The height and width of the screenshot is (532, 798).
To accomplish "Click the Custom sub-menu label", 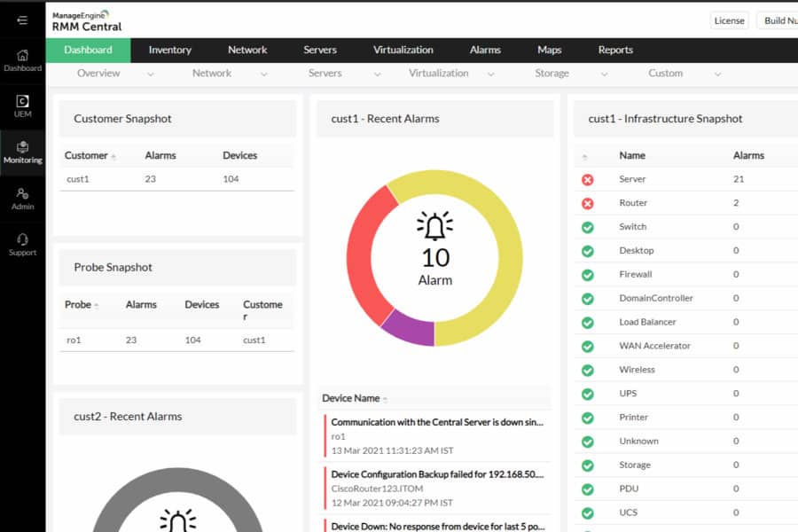I will 665,74.
